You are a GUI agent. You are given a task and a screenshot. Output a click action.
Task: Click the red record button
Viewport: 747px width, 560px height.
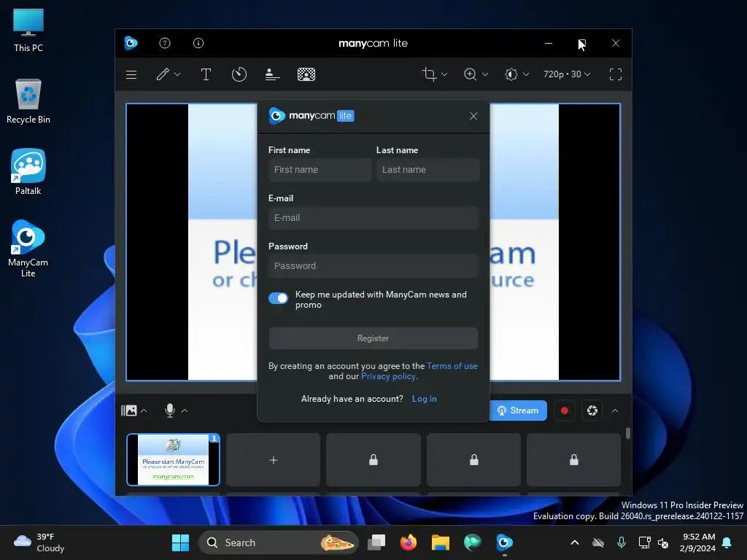pos(565,411)
